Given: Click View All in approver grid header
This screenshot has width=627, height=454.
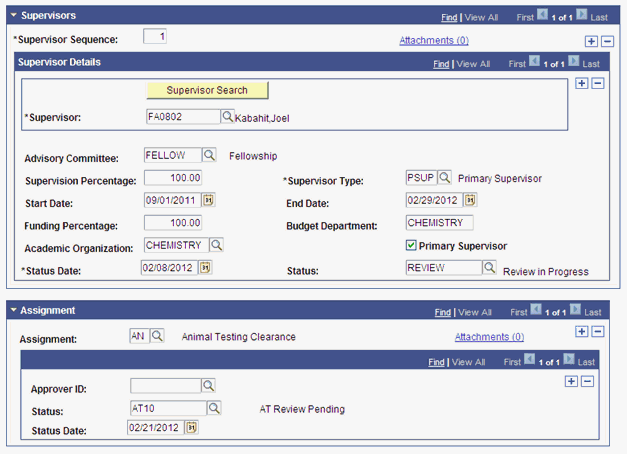Looking at the screenshot, I should pyautogui.click(x=468, y=362).
